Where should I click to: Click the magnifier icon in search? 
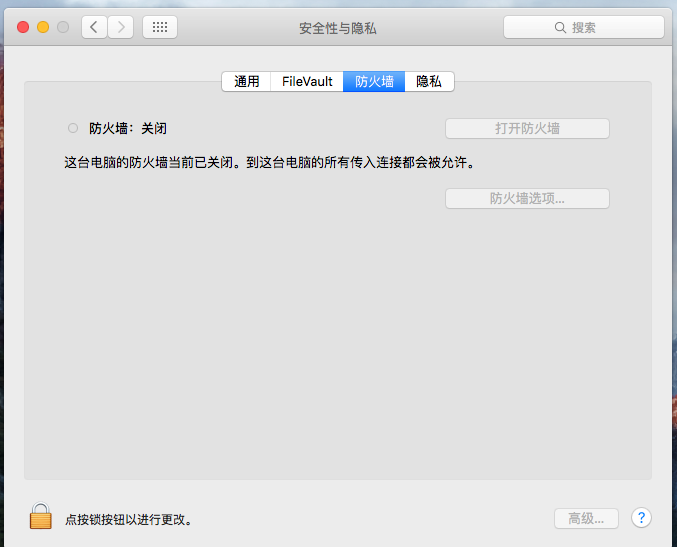560,28
